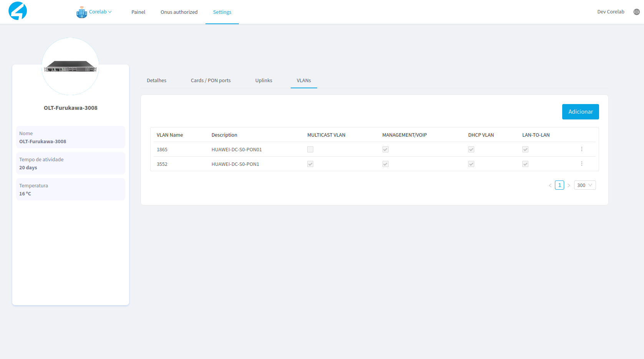Click the Corelab building icon
The height and width of the screenshot is (359, 644).
(x=81, y=12)
